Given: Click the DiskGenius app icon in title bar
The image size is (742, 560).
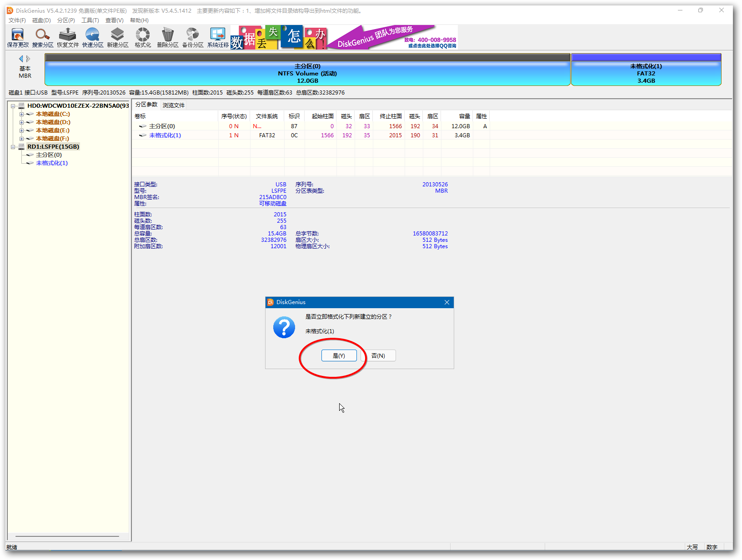Looking at the screenshot, I should click(x=10, y=10).
